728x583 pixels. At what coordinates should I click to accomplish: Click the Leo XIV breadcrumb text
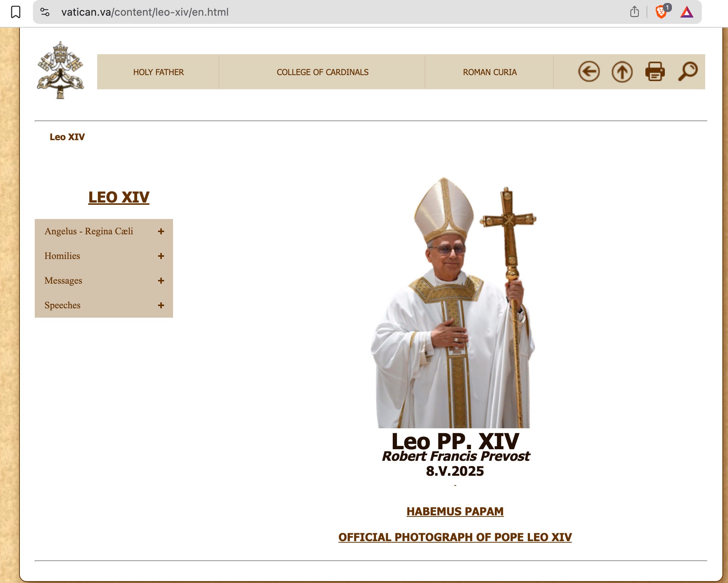pyautogui.click(x=67, y=137)
